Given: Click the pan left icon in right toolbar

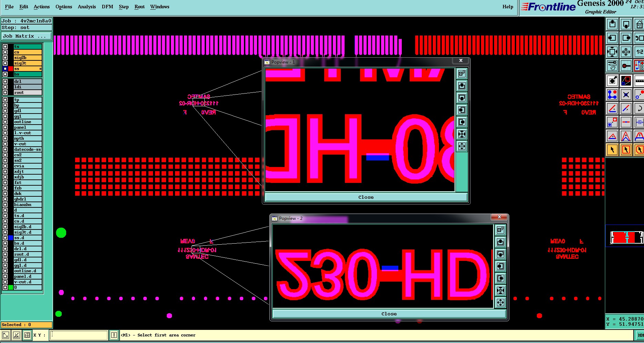Looking at the screenshot, I should (612, 38).
